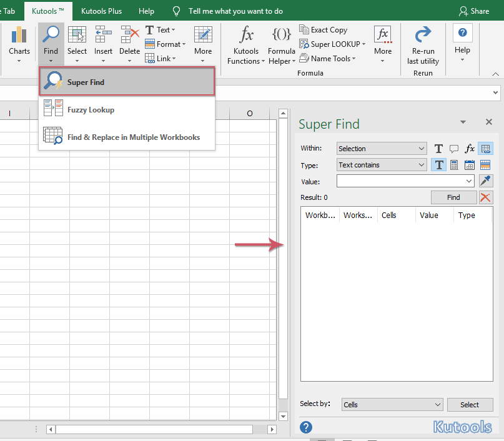Open the Type dropdown showing Text contains

point(381,164)
